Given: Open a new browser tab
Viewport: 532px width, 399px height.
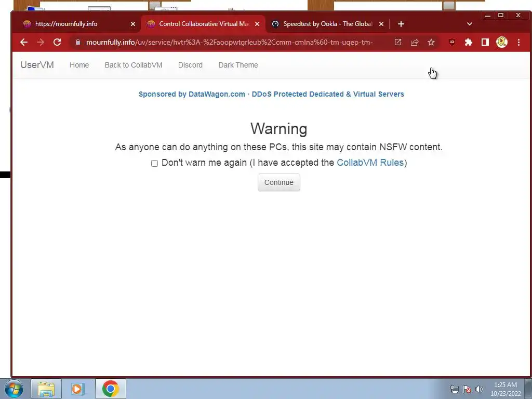Looking at the screenshot, I should [x=401, y=24].
